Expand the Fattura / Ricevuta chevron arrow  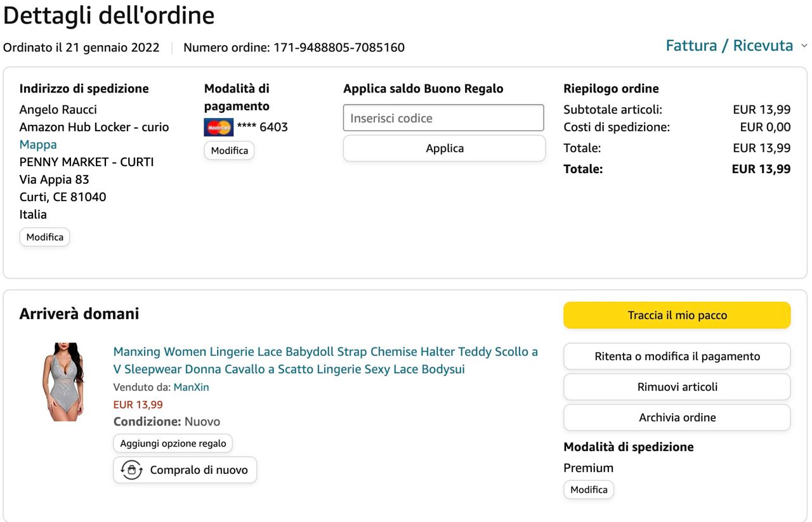pyautogui.click(x=804, y=46)
